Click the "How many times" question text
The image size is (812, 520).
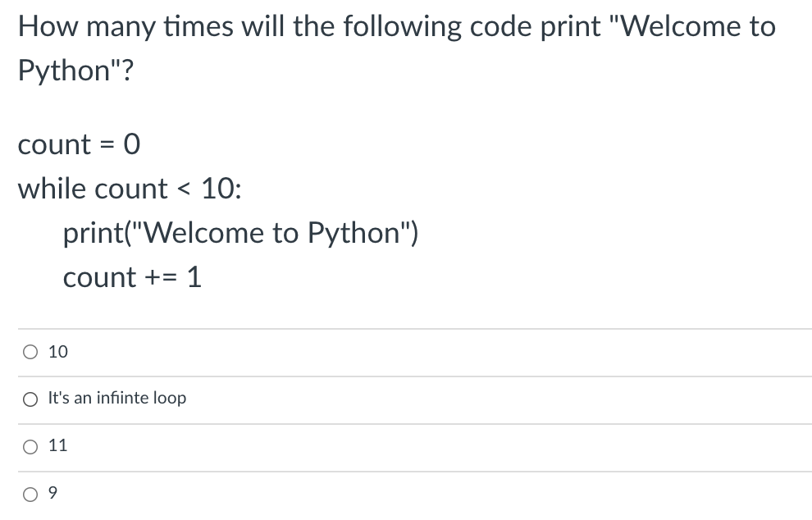click(x=125, y=27)
